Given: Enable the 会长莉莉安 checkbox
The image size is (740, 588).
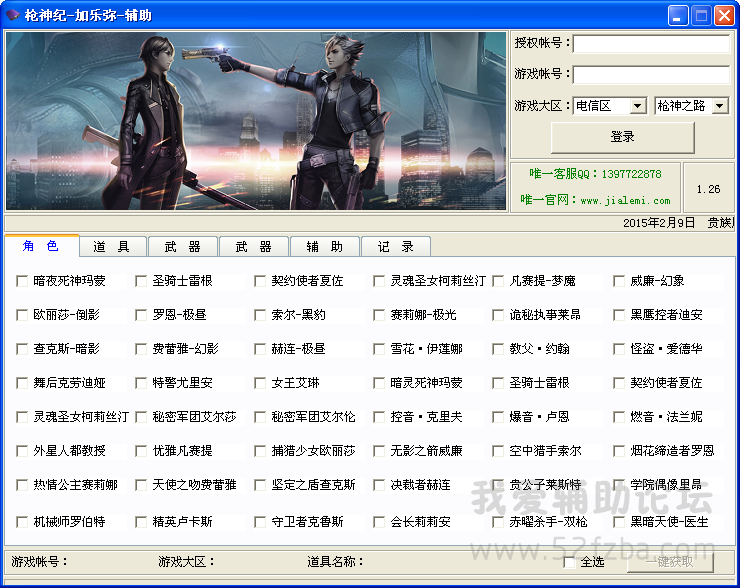Looking at the screenshot, I should pyautogui.click(x=378, y=522).
